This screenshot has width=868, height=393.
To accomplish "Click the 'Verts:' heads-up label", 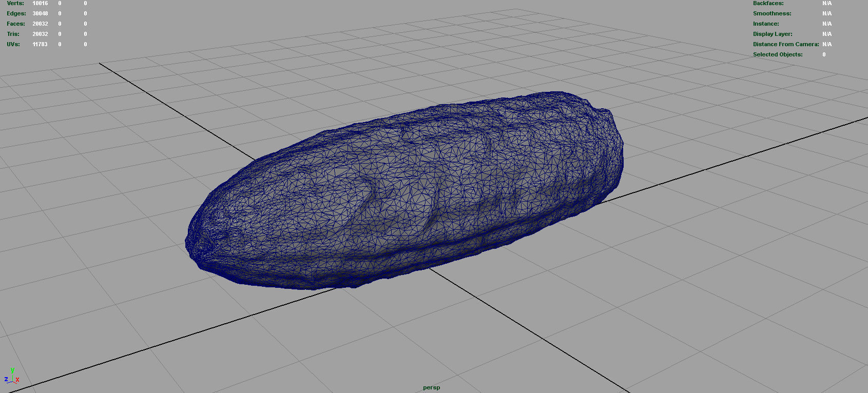I will click(x=15, y=3).
